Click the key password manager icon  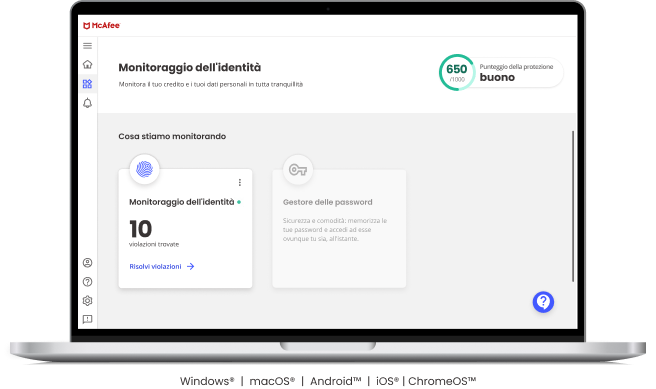pos(298,169)
